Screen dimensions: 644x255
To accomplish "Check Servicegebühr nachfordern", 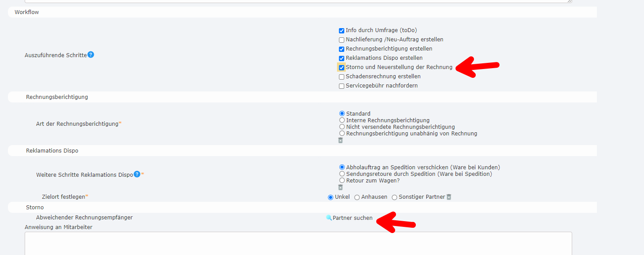I will [341, 86].
